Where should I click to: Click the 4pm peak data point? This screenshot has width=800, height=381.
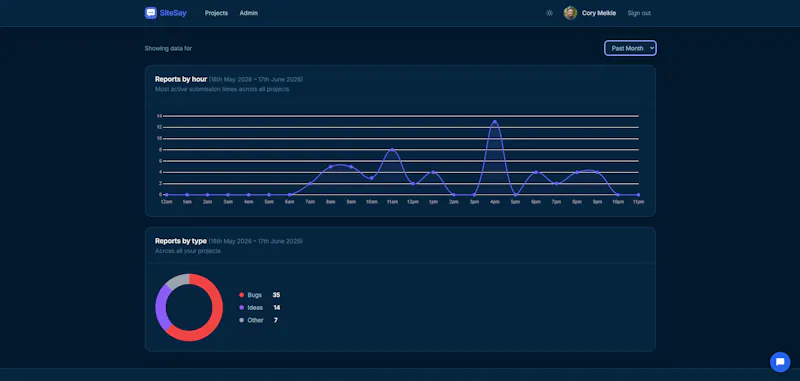(494, 122)
